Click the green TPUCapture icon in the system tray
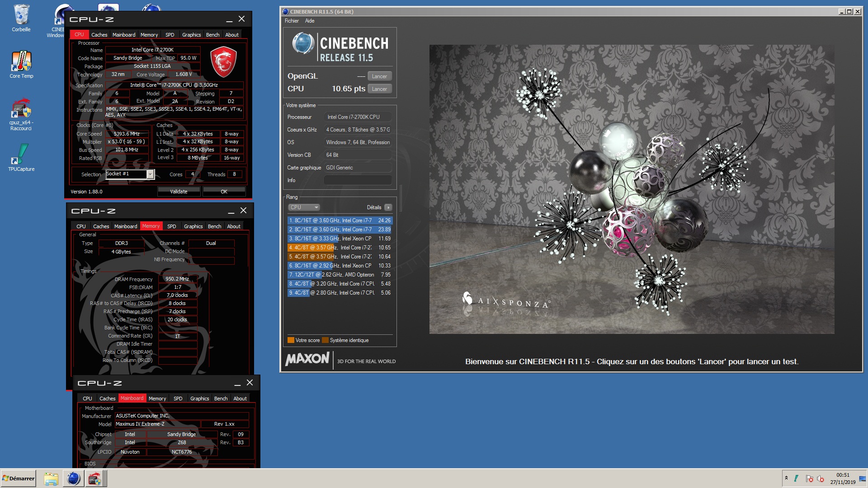 coord(796,479)
